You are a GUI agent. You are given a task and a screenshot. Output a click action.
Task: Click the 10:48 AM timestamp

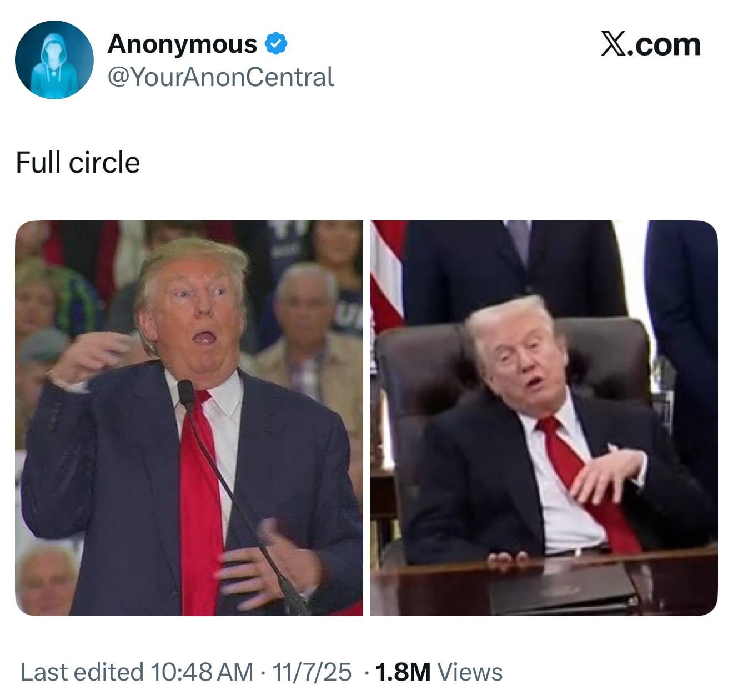(202, 672)
